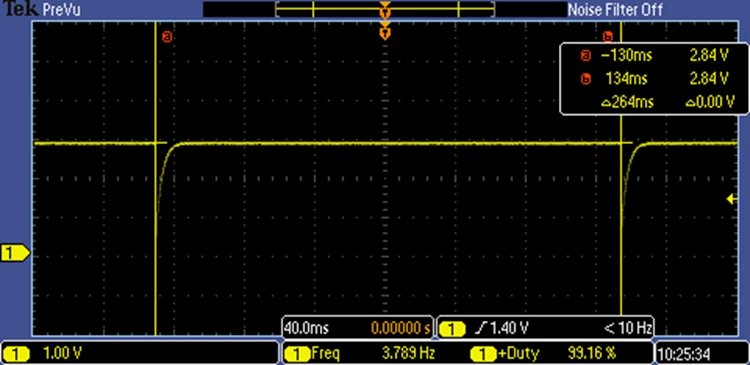The height and width of the screenshot is (365, 750).
Task: Click channel 1 ground reference marker
Action: pos(15,253)
